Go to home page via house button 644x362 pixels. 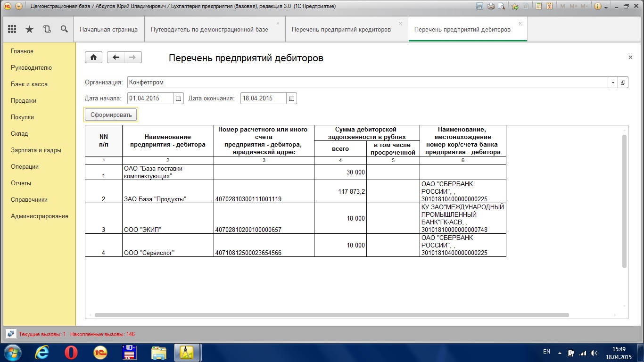coord(94,58)
